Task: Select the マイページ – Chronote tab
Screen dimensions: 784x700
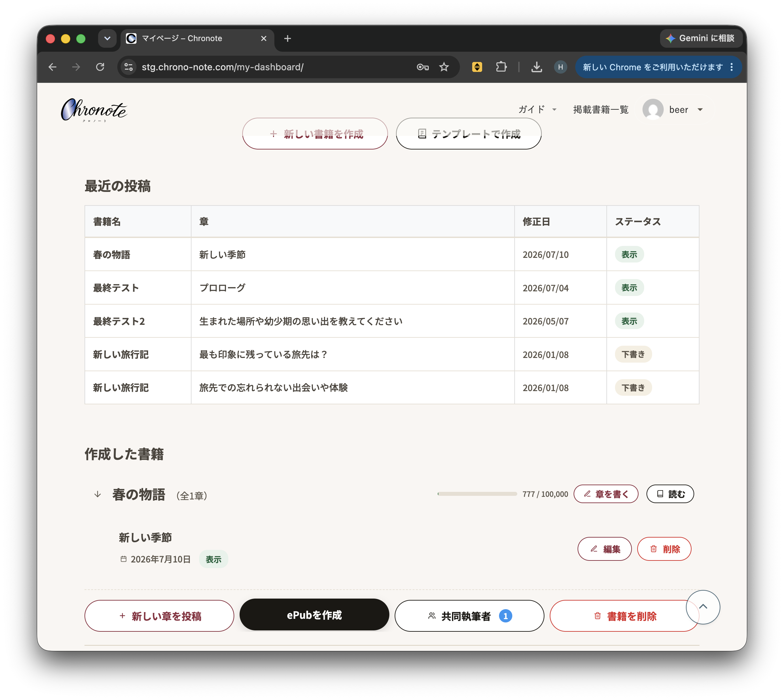Action: [x=197, y=38]
